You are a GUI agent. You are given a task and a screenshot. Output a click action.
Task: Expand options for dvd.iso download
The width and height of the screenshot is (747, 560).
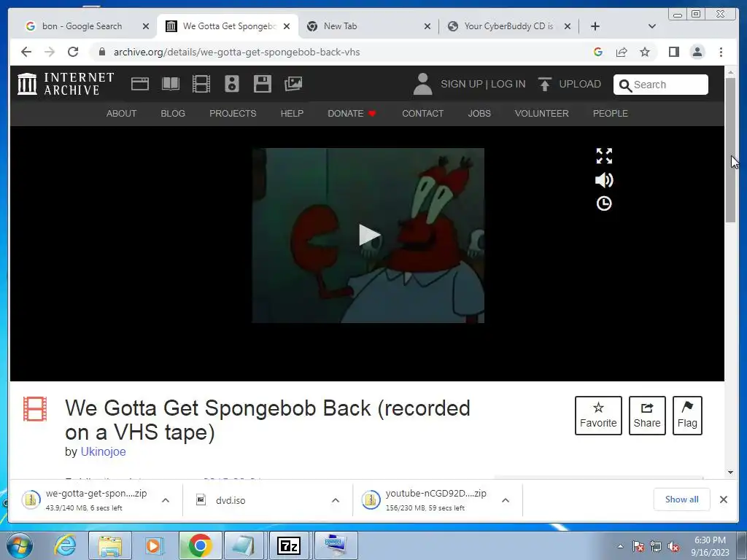336,500
